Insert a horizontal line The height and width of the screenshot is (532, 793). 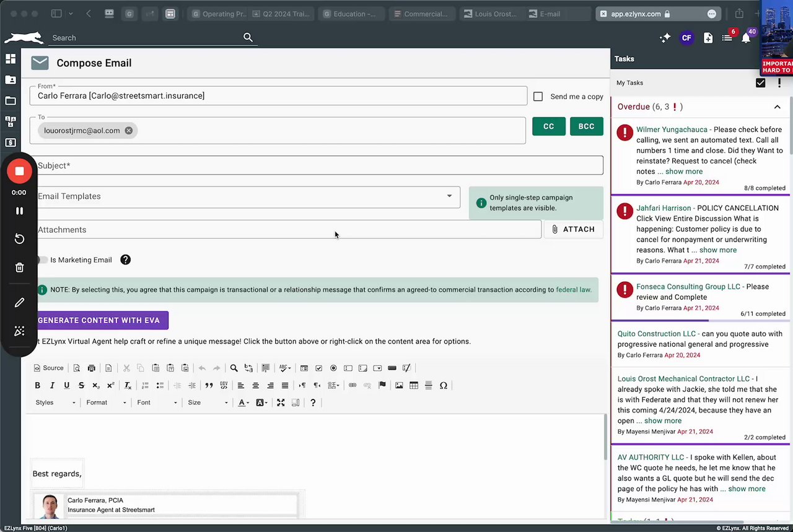[428, 385]
